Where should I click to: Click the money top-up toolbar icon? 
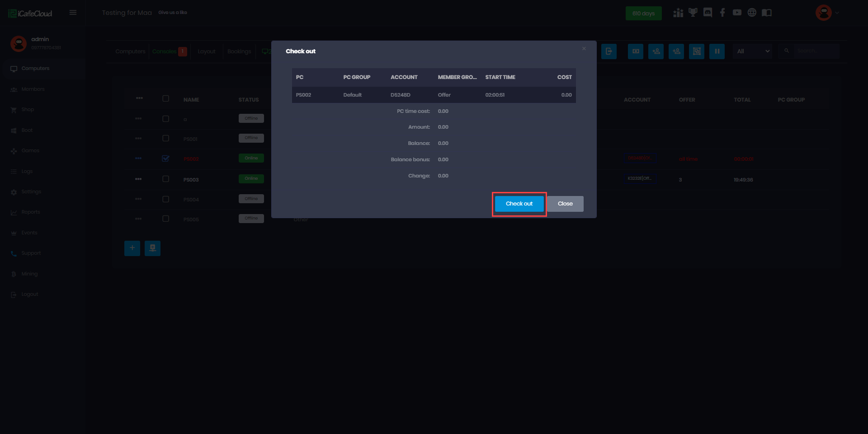click(636, 51)
